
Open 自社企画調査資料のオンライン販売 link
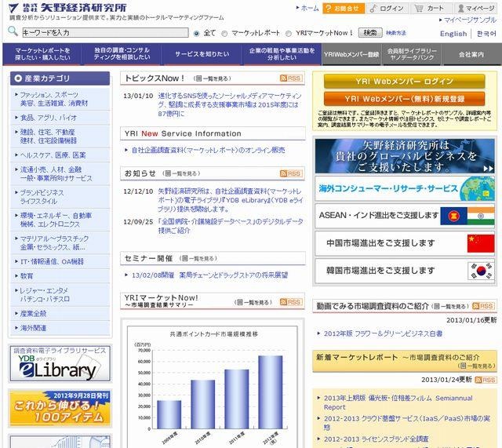[208, 150]
